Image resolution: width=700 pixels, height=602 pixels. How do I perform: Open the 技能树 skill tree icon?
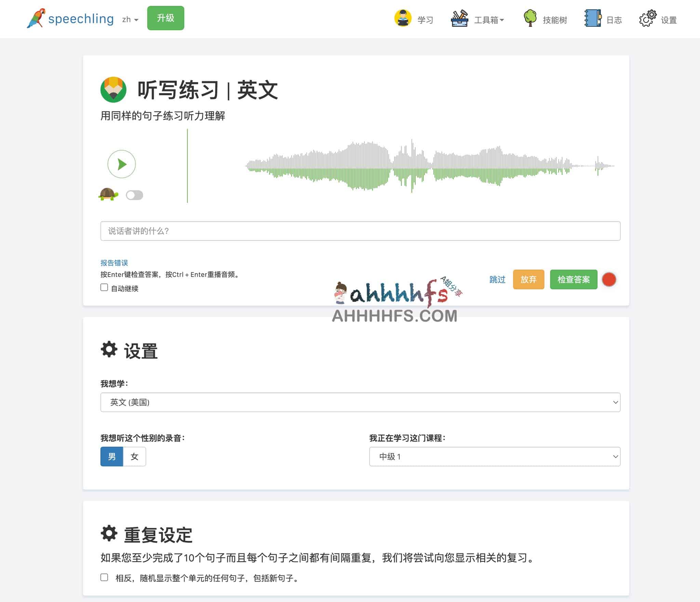[530, 19]
